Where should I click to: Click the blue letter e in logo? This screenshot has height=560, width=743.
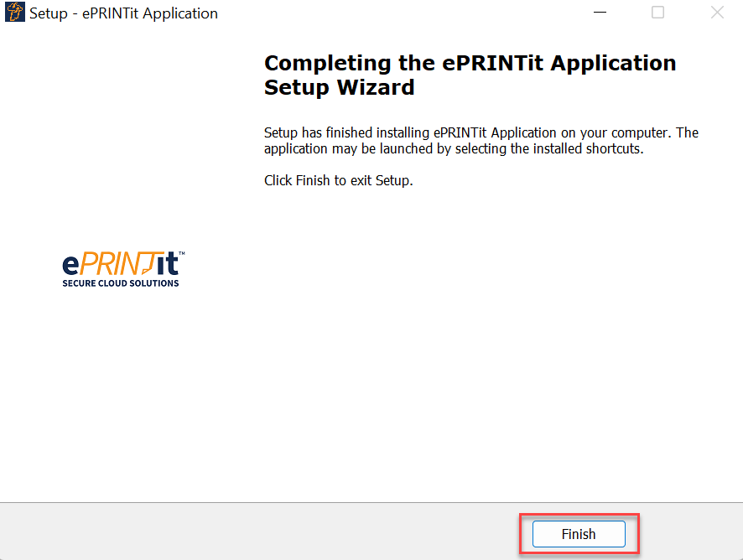point(70,265)
